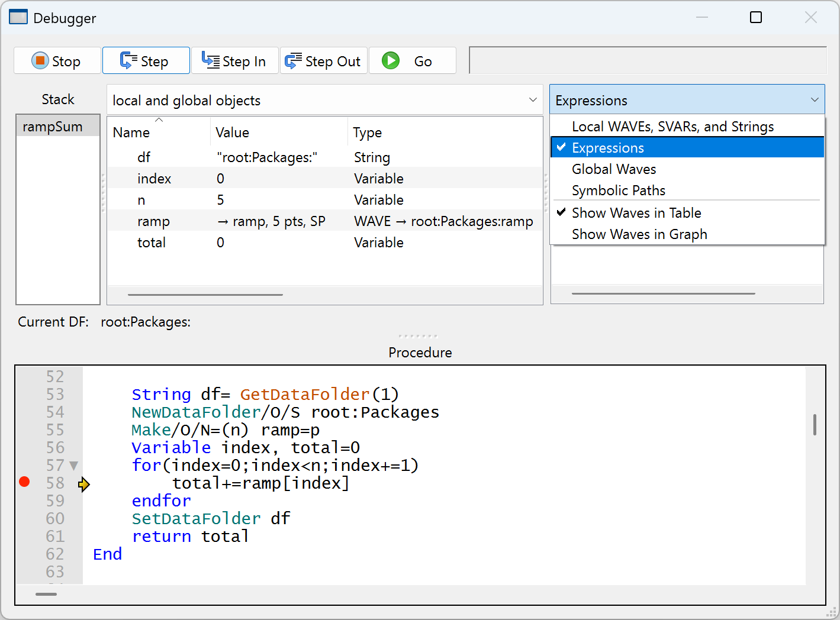840x620 pixels.
Task: Toggle the checked Expressions menu entry
Action: coord(607,148)
